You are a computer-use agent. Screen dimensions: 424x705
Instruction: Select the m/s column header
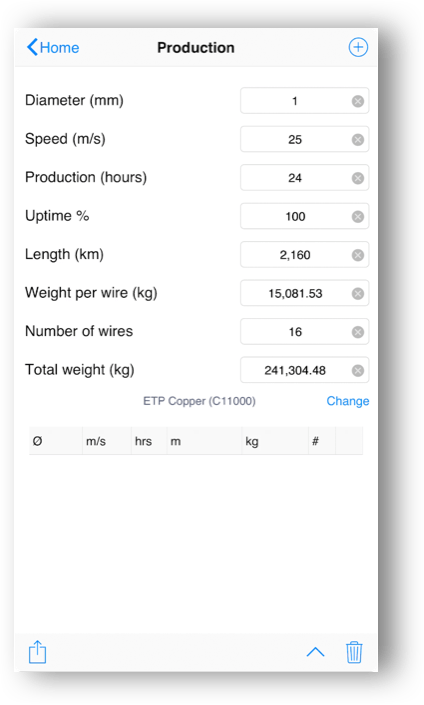107,441
